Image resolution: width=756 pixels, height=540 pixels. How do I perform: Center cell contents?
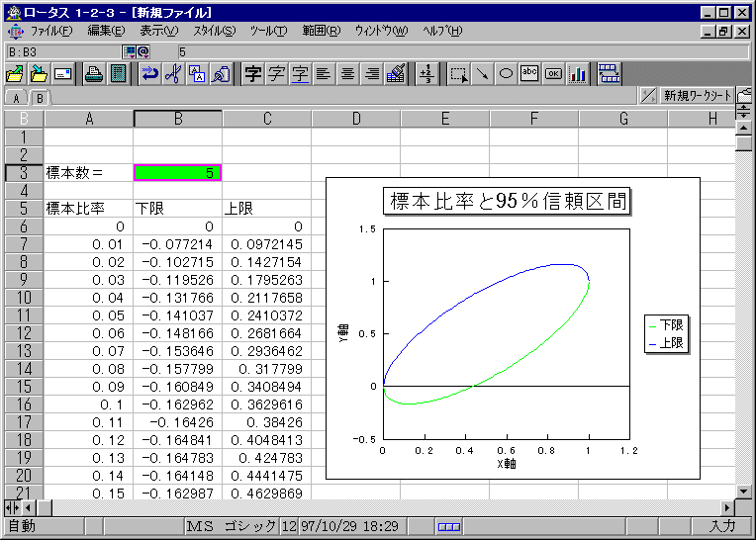[x=347, y=74]
